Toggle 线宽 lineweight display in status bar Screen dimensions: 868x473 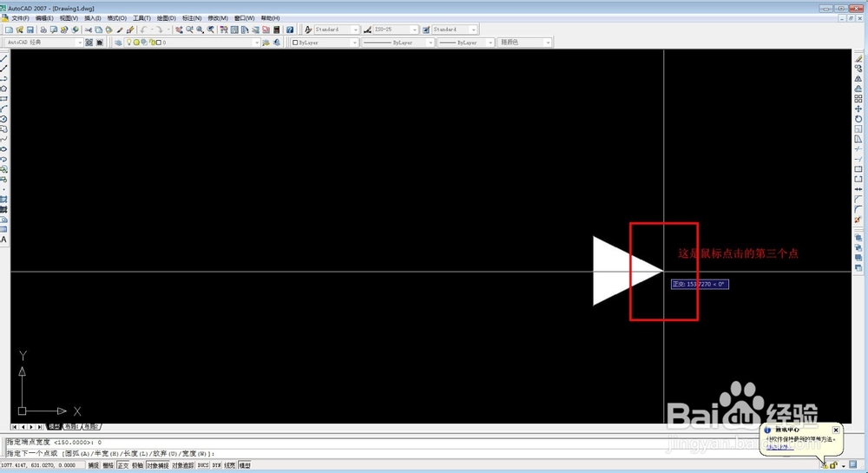[x=230, y=465]
